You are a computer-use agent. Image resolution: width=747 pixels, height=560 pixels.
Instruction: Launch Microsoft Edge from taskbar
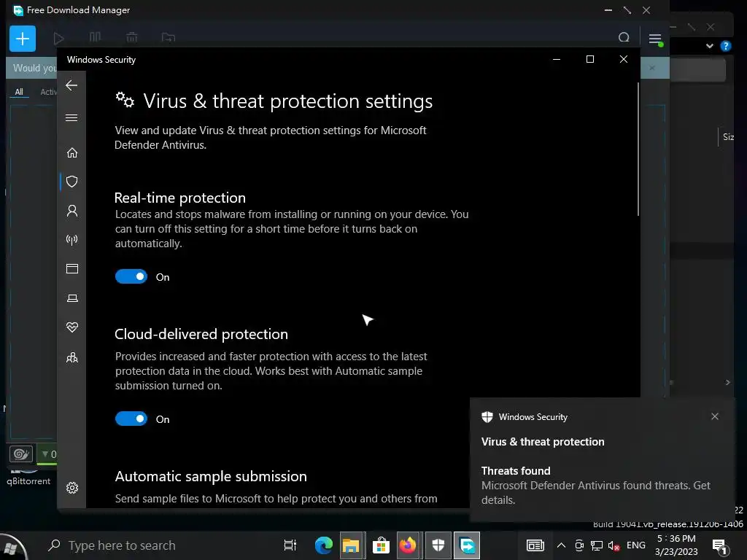tap(323, 545)
